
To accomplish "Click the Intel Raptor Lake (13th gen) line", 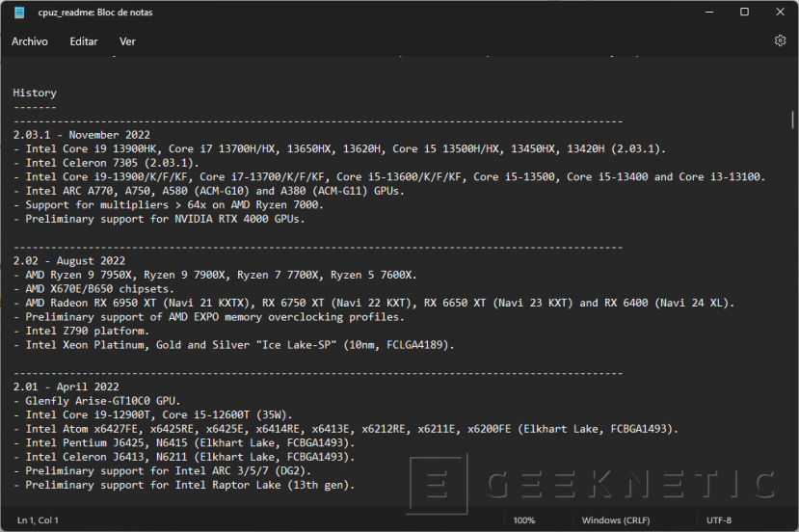I will pos(184,485).
